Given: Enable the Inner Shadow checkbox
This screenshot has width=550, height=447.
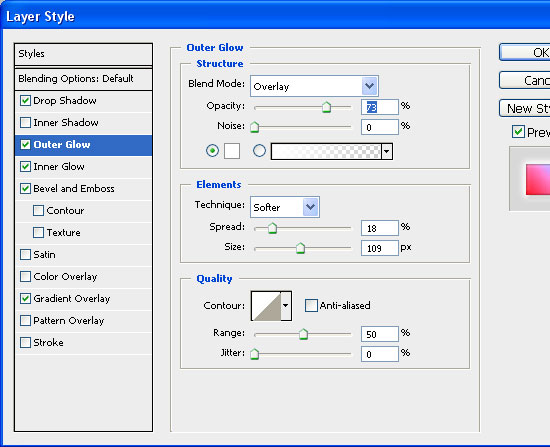Looking at the screenshot, I should pyautogui.click(x=25, y=123).
